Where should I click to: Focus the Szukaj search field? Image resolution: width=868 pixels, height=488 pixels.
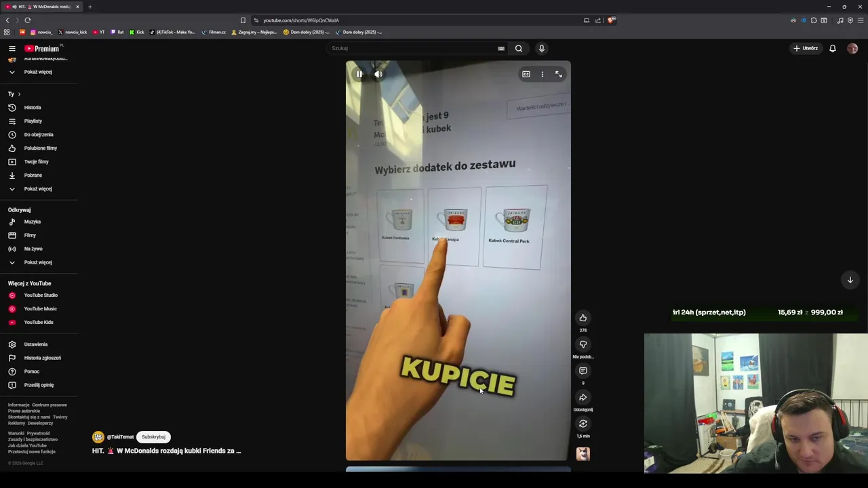[x=417, y=48]
